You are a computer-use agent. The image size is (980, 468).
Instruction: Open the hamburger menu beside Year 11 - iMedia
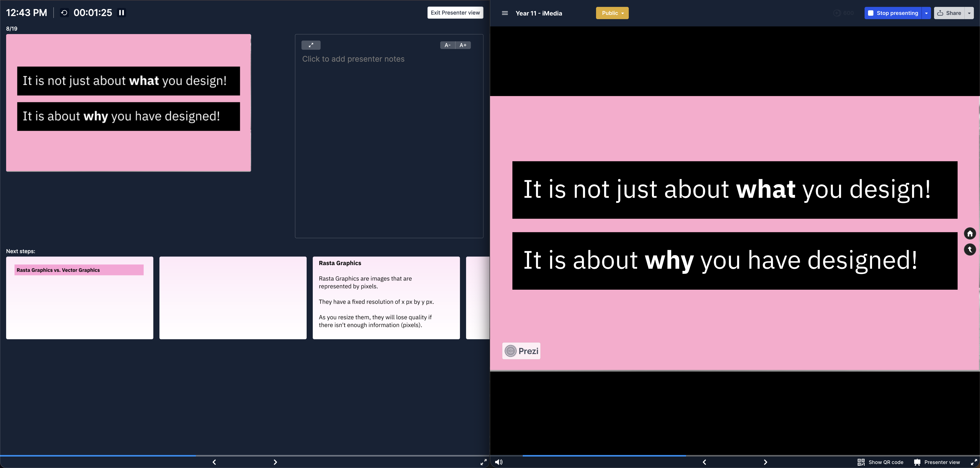point(505,13)
